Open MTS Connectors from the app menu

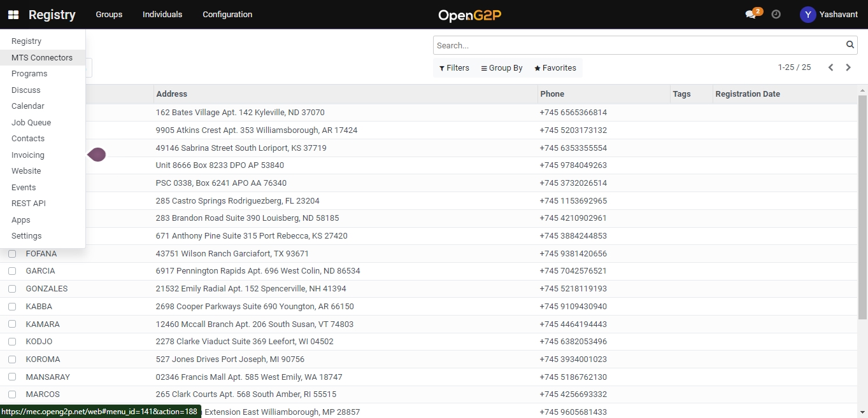pos(42,58)
